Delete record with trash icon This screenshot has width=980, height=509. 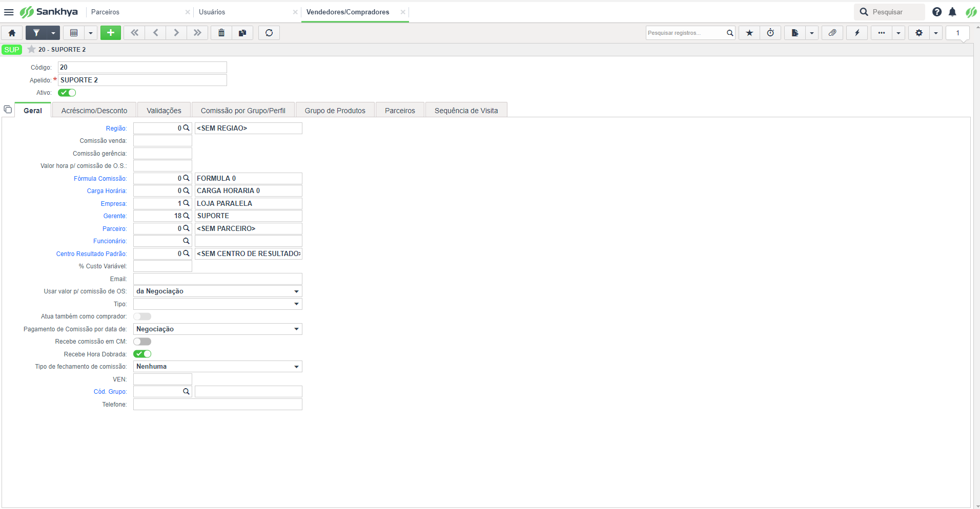(221, 33)
